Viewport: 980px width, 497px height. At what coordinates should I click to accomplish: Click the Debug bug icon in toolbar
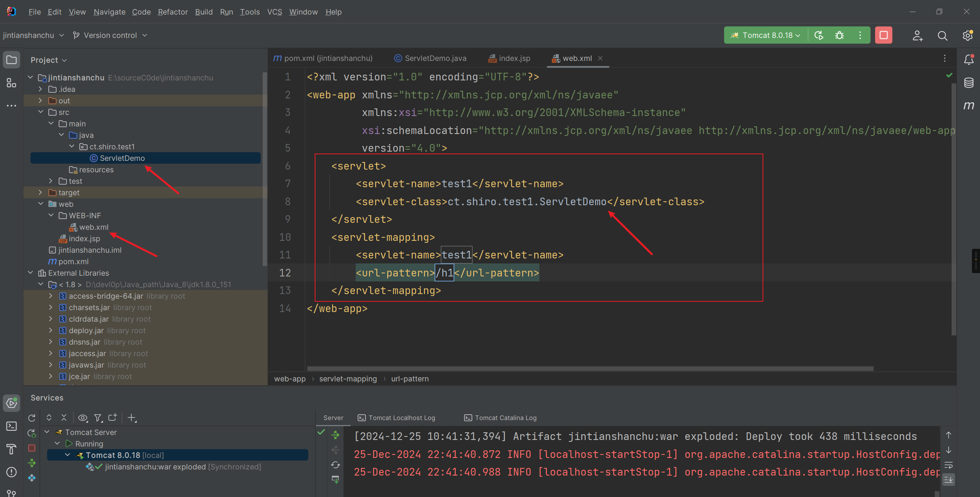[x=839, y=35]
